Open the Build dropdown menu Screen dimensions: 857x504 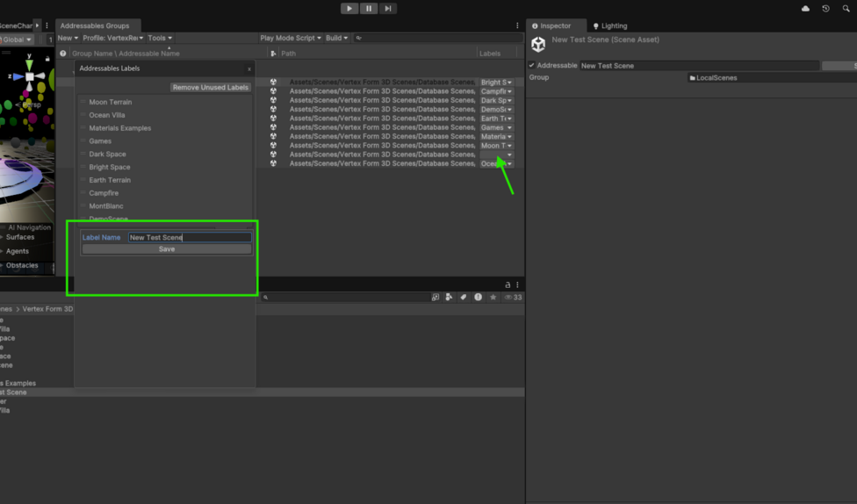(x=336, y=39)
